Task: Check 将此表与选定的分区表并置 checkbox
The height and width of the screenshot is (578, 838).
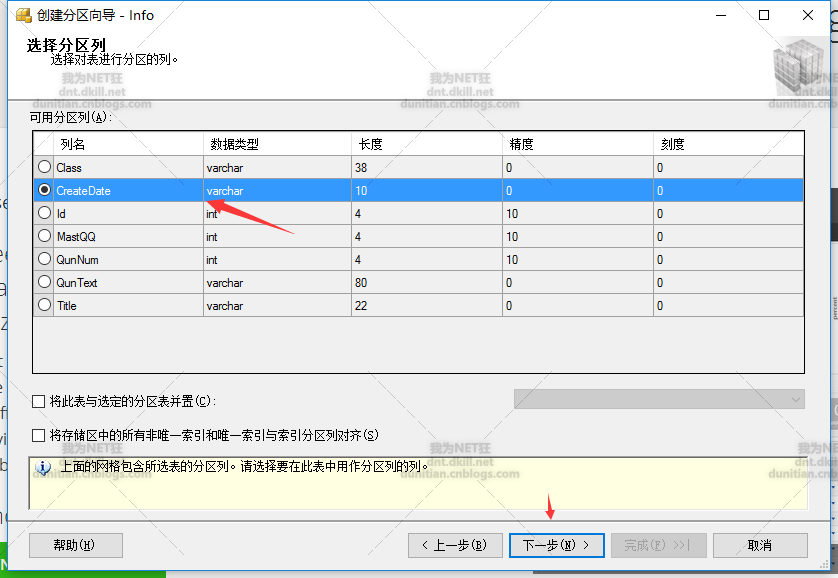Action: click(x=38, y=401)
